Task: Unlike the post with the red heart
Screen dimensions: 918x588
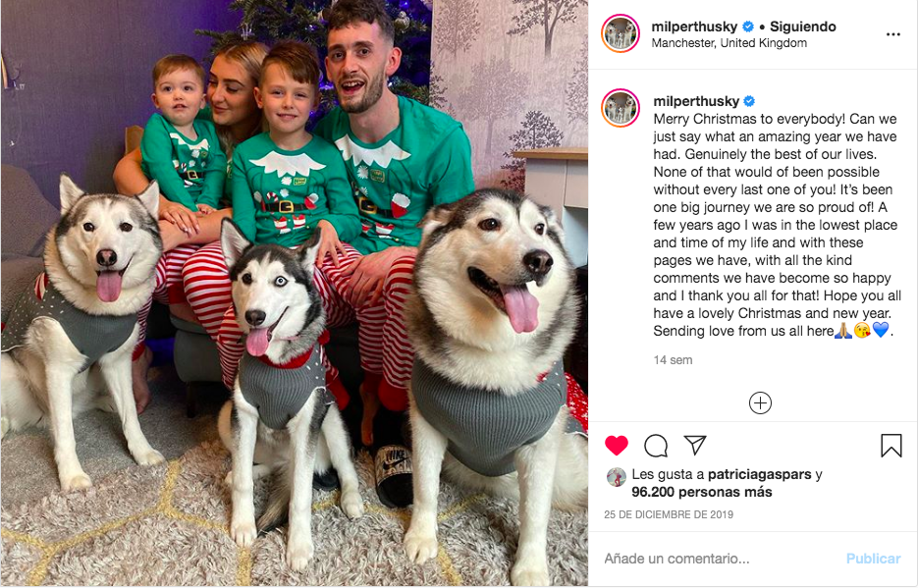Action: pyautogui.click(x=616, y=446)
